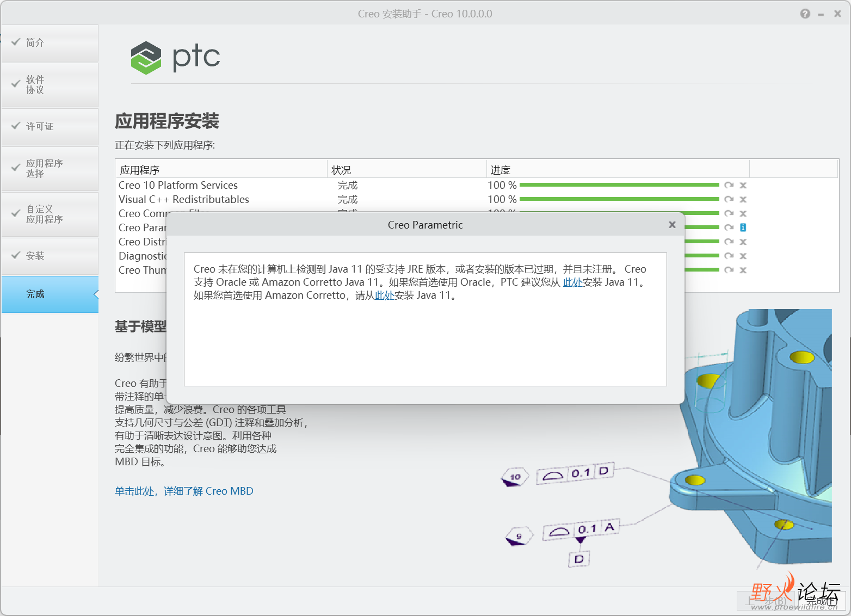Click retry icon in the Creo Distributed row
This screenshot has width=851, height=616.
[x=729, y=242]
